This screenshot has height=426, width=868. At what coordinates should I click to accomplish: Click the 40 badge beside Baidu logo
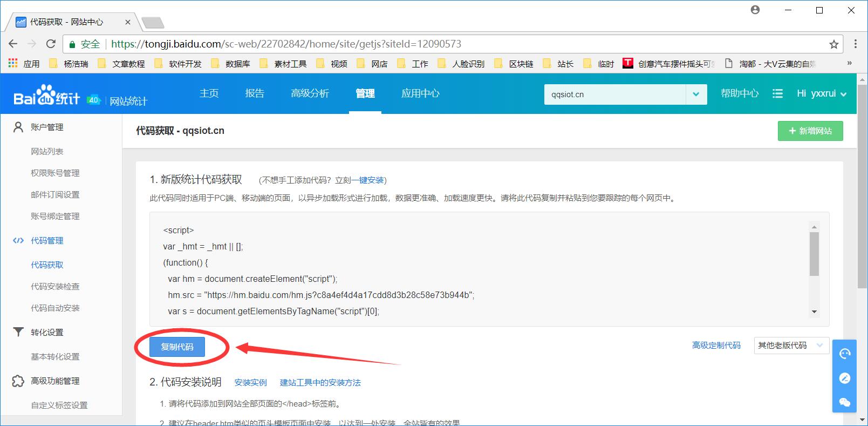click(94, 100)
